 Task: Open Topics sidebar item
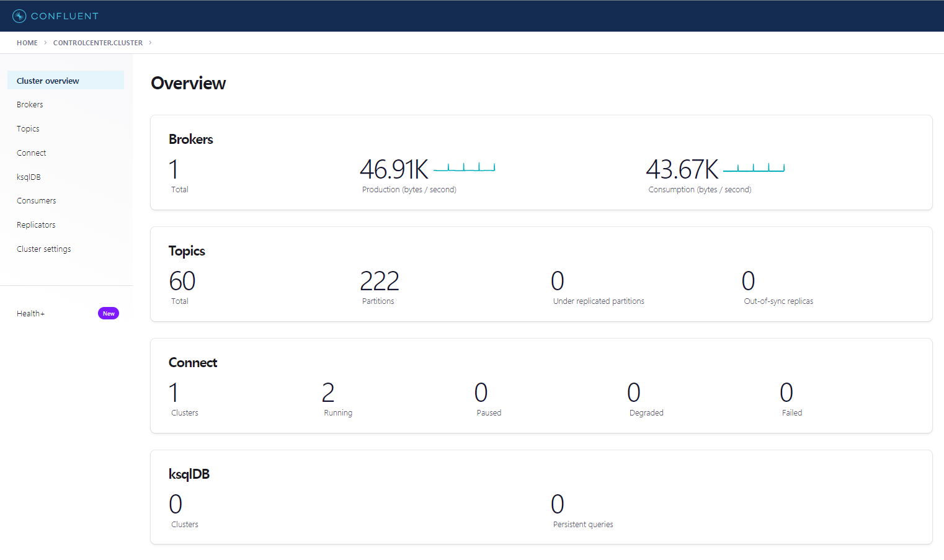28,129
